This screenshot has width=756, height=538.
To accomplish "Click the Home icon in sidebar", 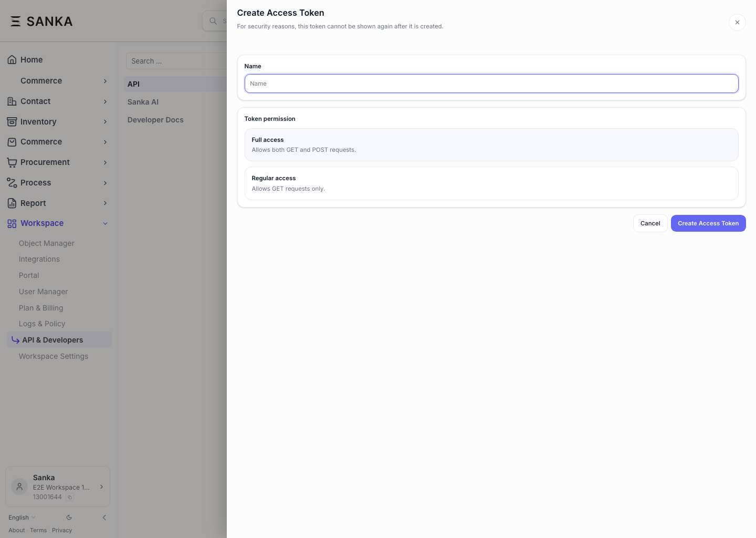I will tap(12, 59).
